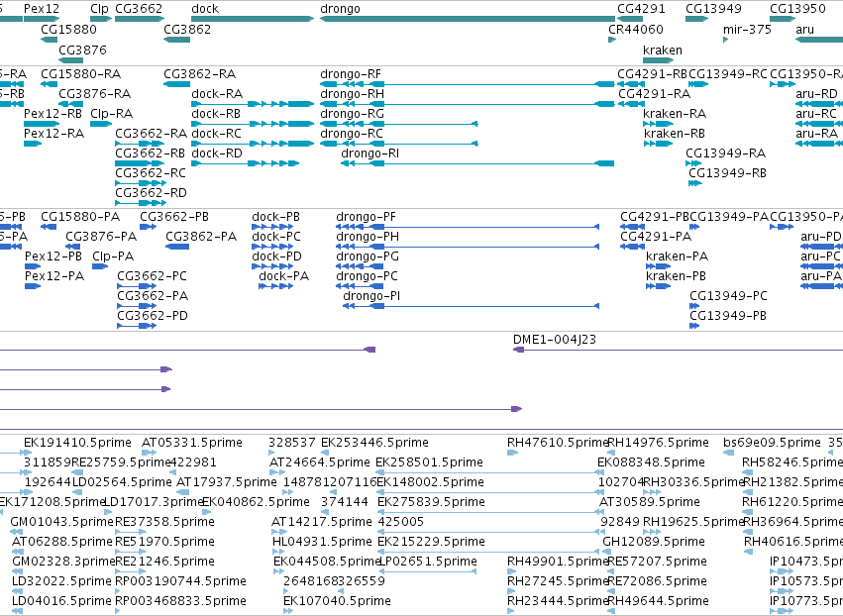Click the drongo-RF transcript label

pyautogui.click(x=351, y=73)
